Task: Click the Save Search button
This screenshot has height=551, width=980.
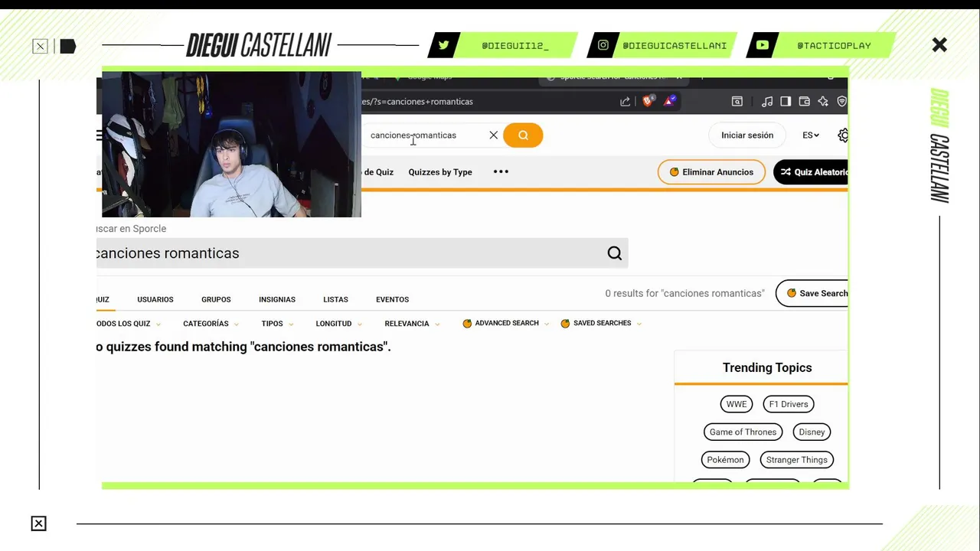Action: pyautogui.click(x=812, y=293)
